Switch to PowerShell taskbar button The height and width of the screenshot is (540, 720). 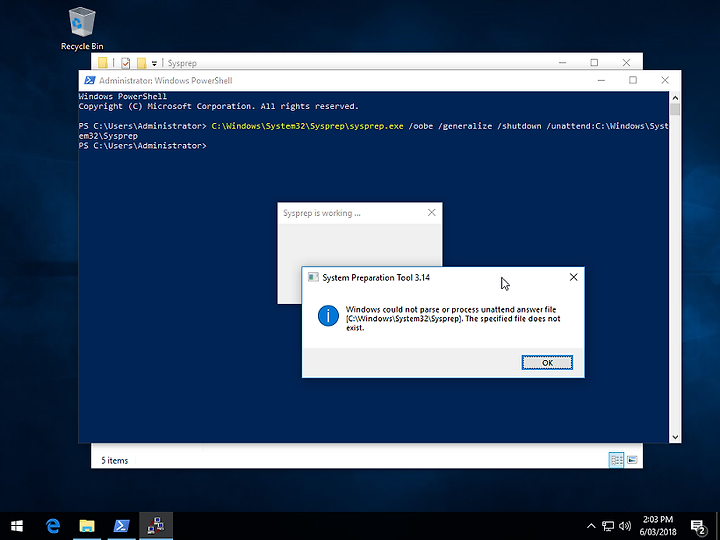point(121,526)
